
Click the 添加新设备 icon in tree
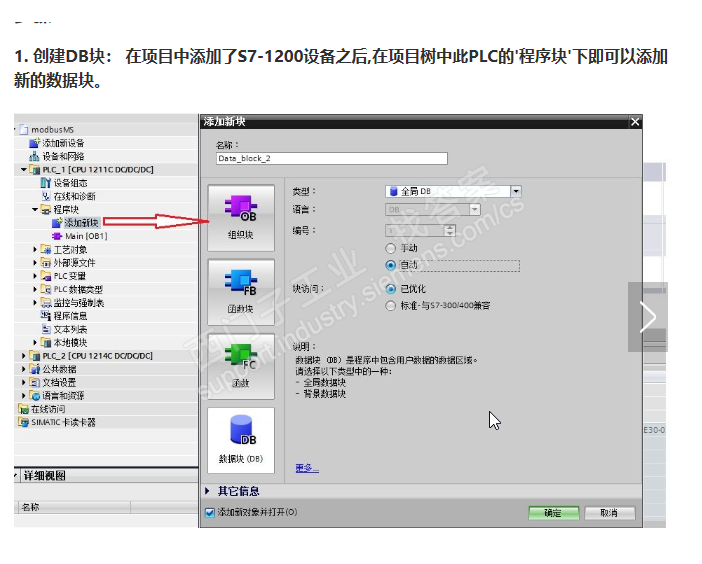click(x=34, y=143)
